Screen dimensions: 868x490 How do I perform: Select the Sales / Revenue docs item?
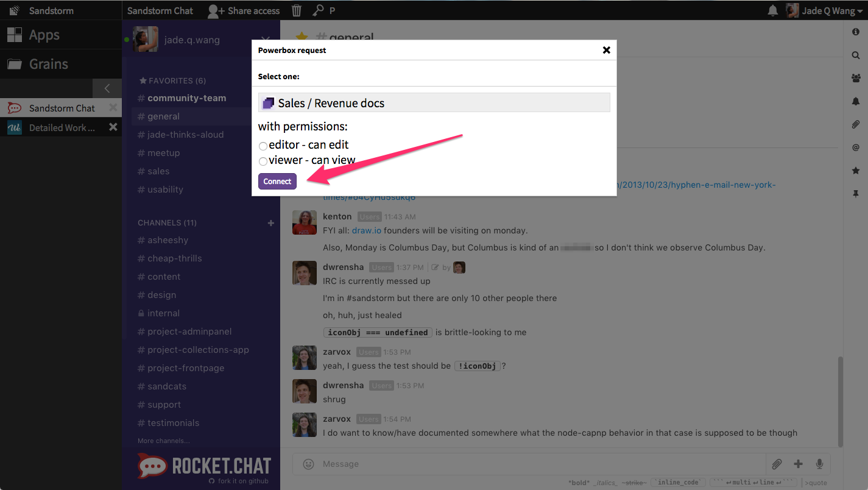click(434, 103)
